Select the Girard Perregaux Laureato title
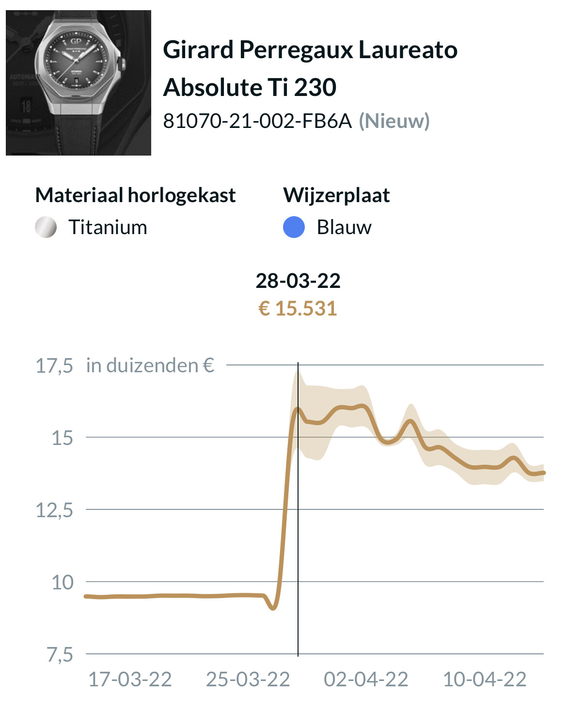Screen dimensions: 567x728 click(x=310, y=68)
